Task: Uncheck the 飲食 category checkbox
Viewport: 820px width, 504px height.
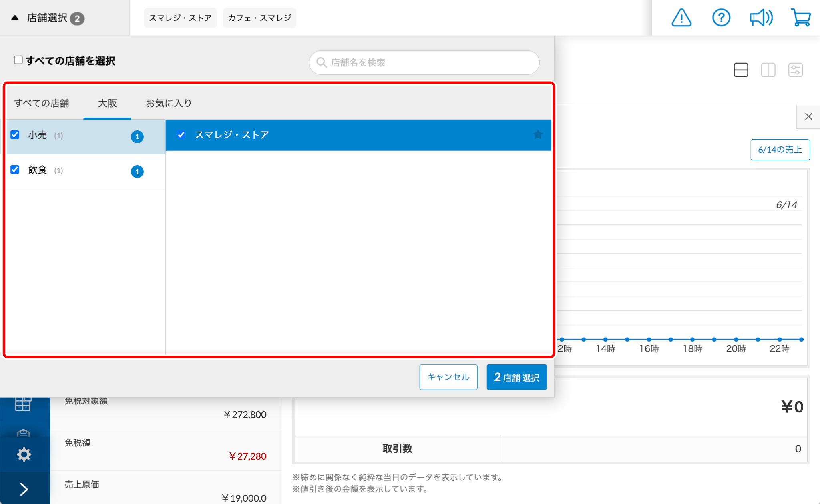Action: pyautogui.click(x=15, y=170)
